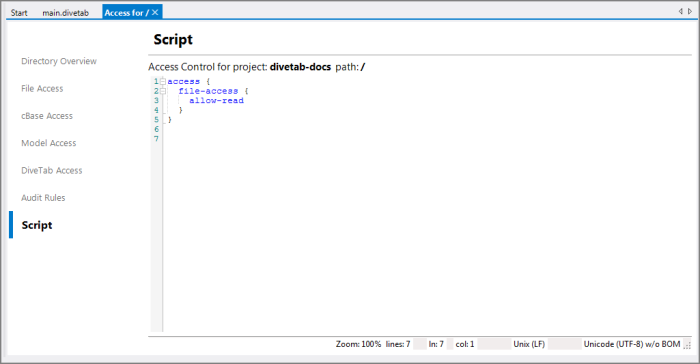Viewport: 700px width, 364px height.
Task: Click the Zoom: 100% status entry
Action: 358,344
